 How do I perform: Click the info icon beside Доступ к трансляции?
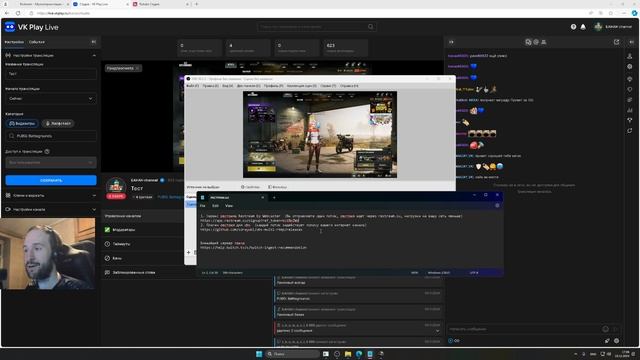click(47, 151)
